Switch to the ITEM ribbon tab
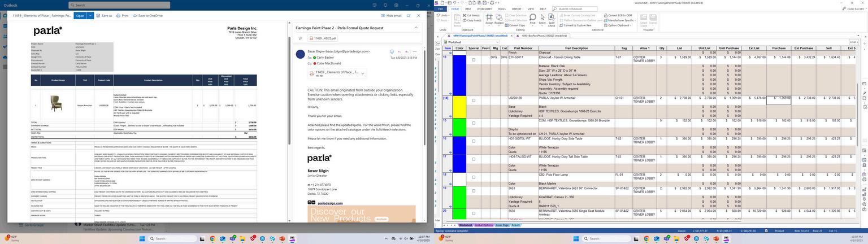Viewport: 868px width, 244px height. (x=468, y=9)
